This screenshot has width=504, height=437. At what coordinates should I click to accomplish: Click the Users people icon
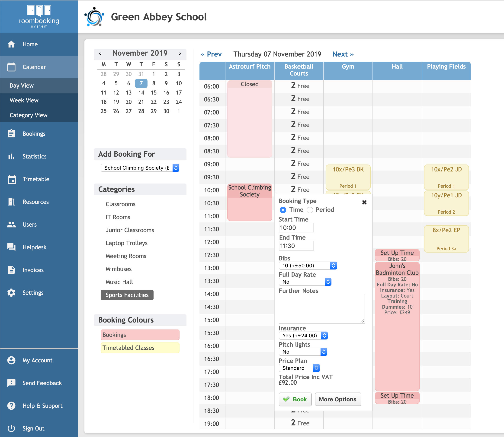coord(11,225)
